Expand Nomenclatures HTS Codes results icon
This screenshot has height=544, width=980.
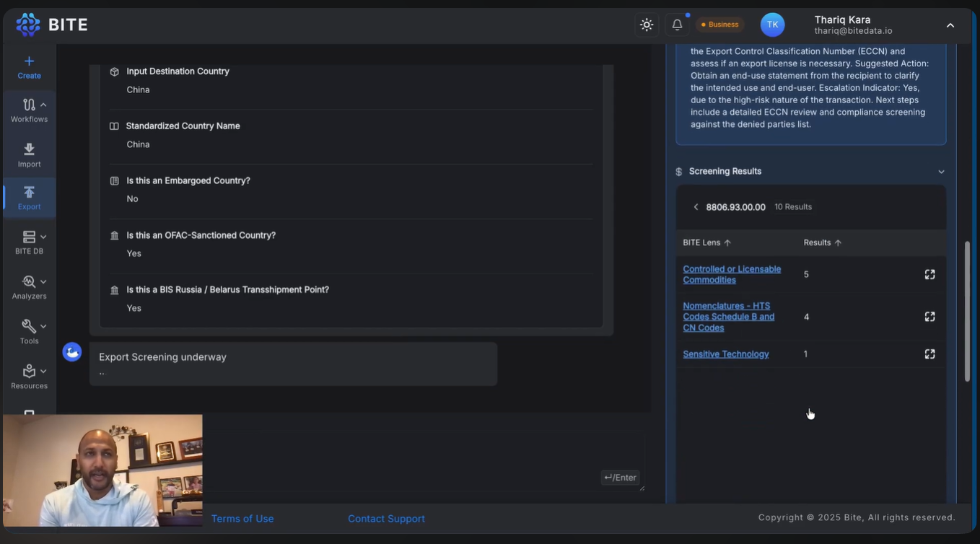pyautogui.click(x=929, y=317)
